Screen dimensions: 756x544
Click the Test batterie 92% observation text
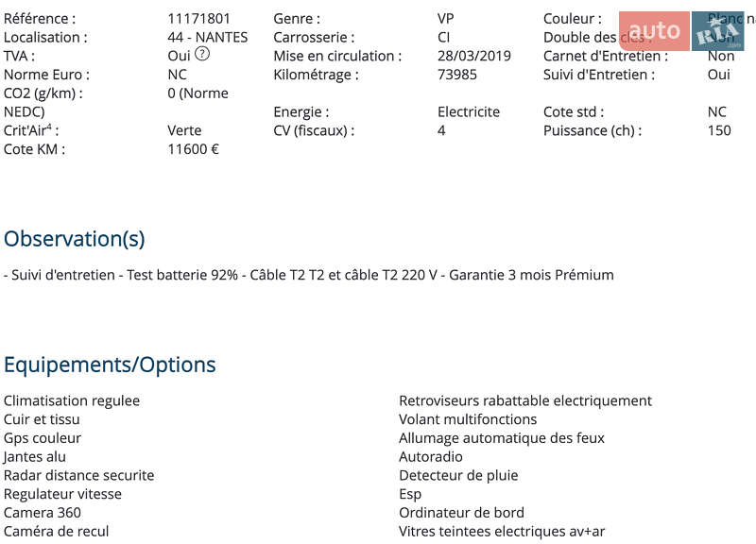click(x=182, y=275)
